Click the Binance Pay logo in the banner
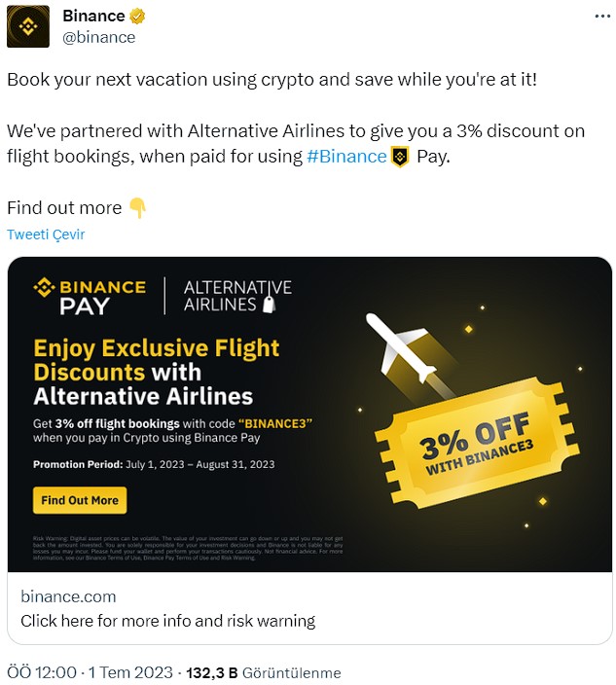The image size is (616, 685). [x=90, y=296]
